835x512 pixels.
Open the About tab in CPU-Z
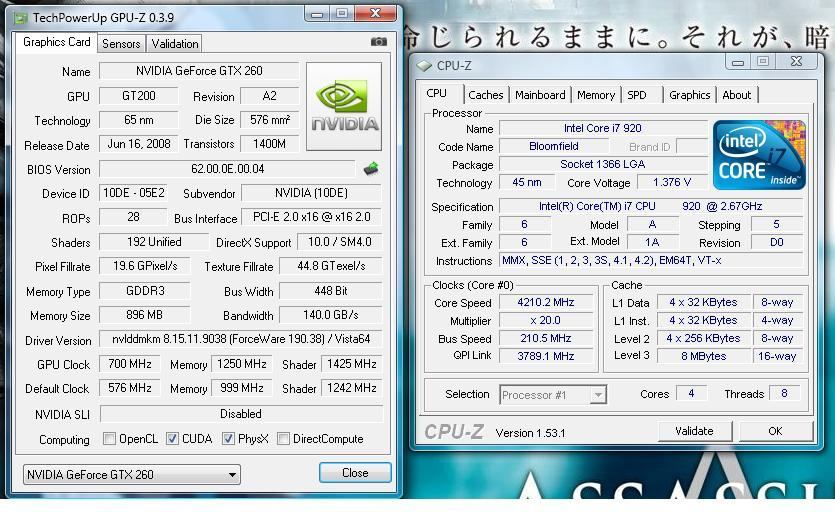pos(736,95)
